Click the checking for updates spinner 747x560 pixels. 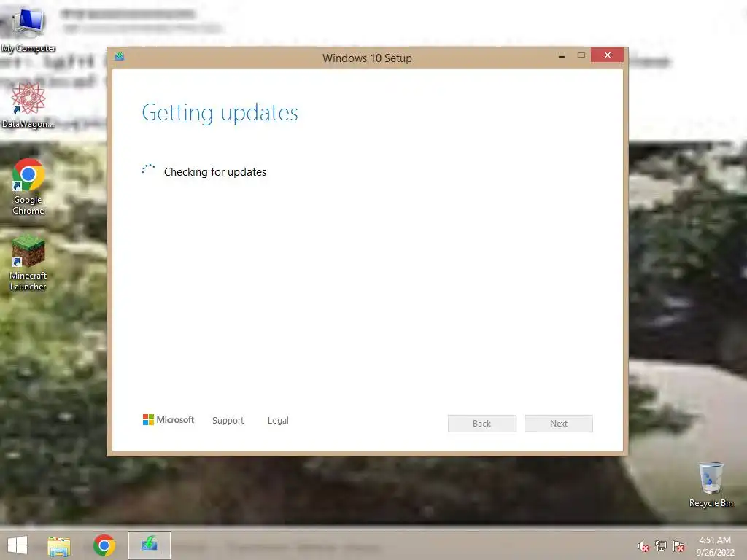[148, 169]
